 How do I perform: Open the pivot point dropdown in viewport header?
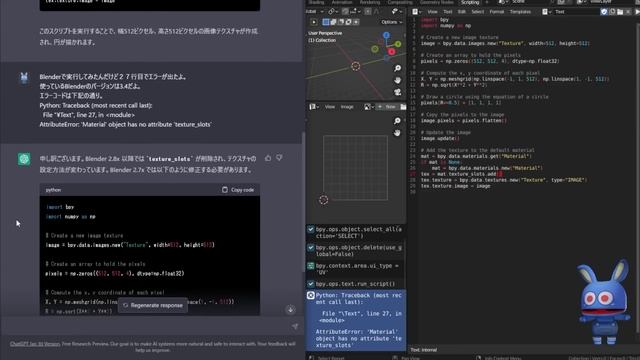(332, 12)
